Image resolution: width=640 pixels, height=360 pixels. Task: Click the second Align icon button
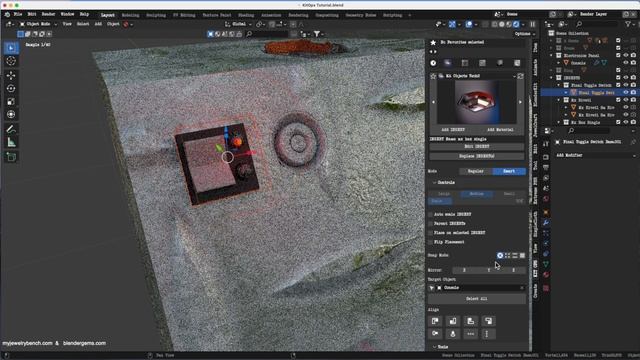tap(453, 321)
